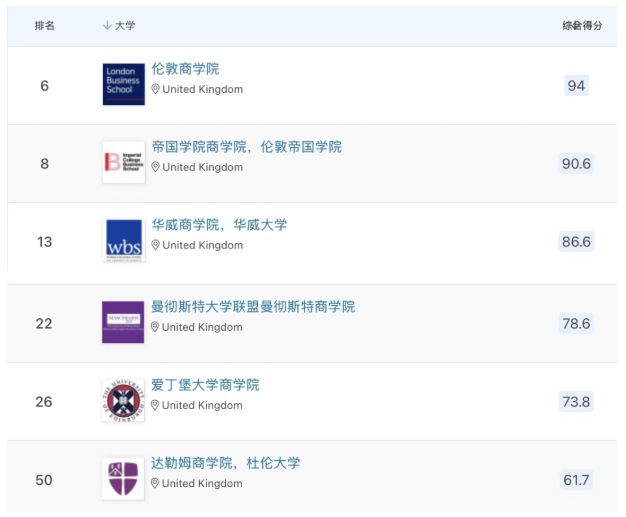
Task: Open University of Edinburgh crest logo
Action: click(123, 400)
